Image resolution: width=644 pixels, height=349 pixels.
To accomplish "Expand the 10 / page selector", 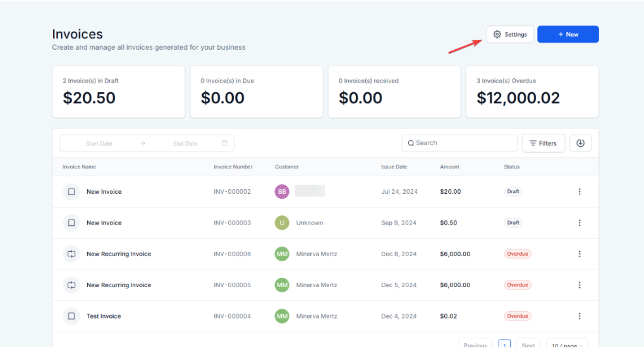I will (567, 345).
